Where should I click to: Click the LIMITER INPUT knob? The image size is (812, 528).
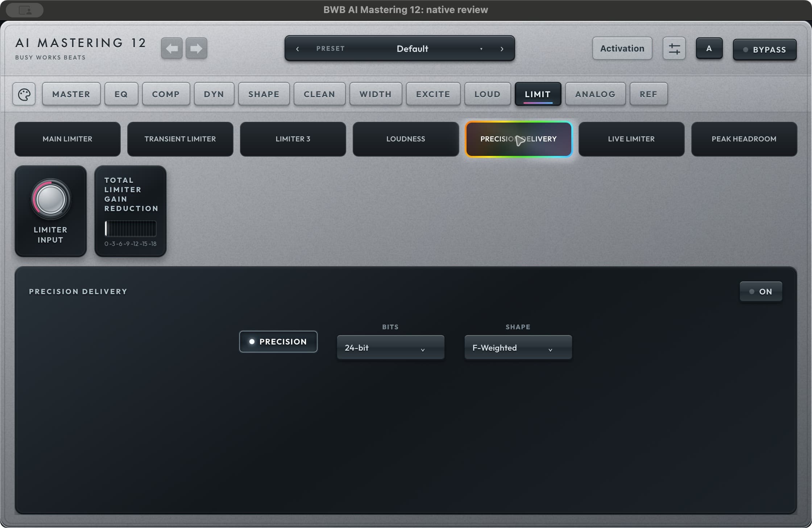tap(50, 199)
